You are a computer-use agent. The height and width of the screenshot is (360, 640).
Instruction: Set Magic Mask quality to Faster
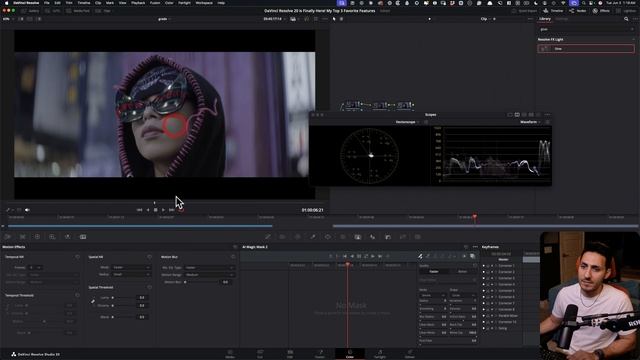[x=433, y=271]
